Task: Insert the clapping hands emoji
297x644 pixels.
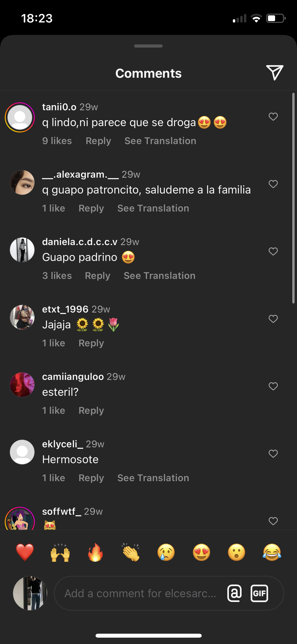Action: click(131, 552)
